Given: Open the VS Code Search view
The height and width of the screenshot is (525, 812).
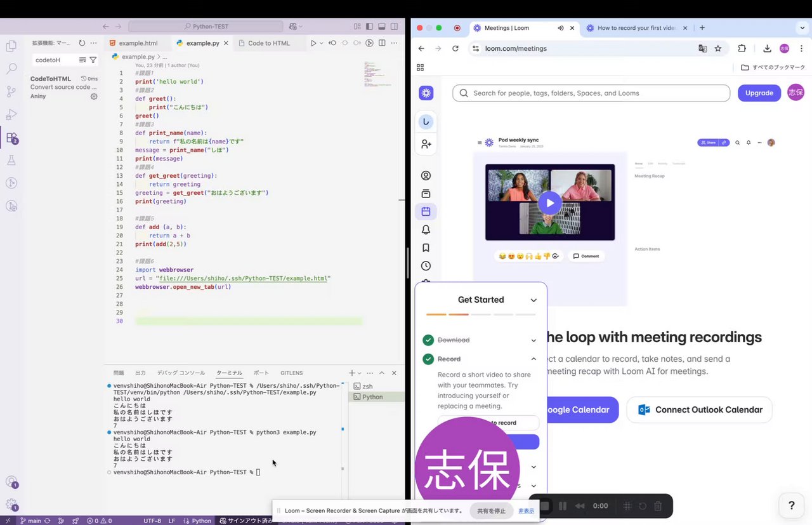Looking at the screenshot, I should (x=11, y=69).
